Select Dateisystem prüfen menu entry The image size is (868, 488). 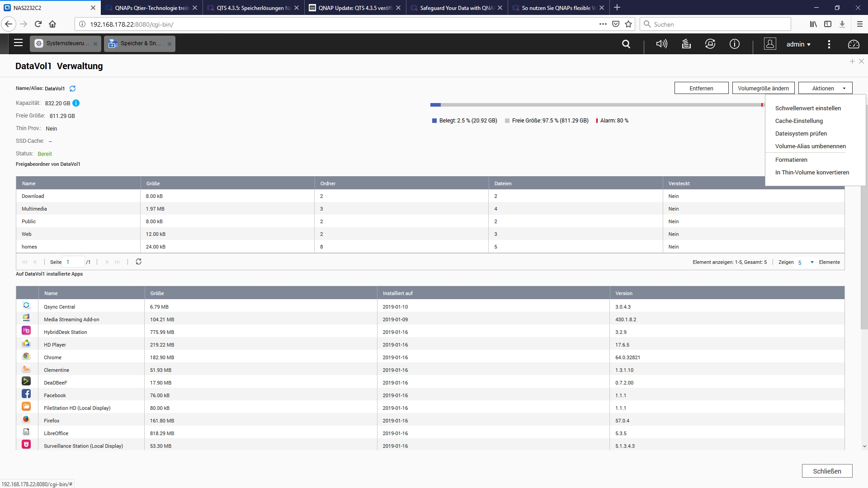click(801, 133)
